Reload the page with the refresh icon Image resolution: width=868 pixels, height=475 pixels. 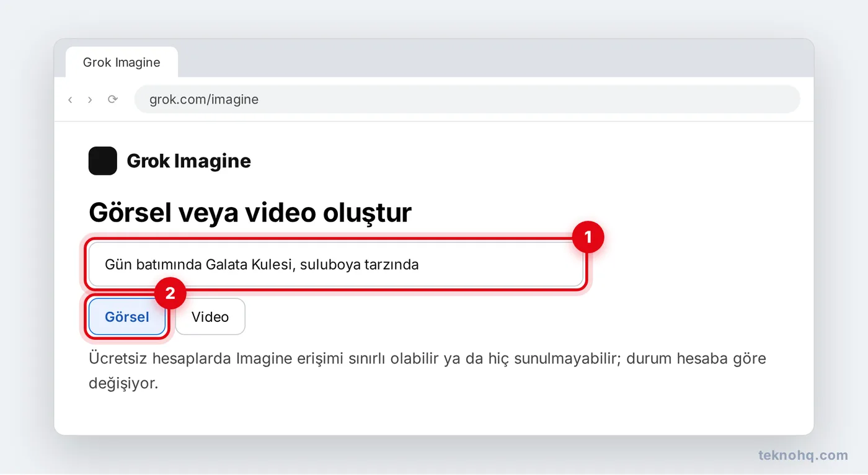pos(112,99)
